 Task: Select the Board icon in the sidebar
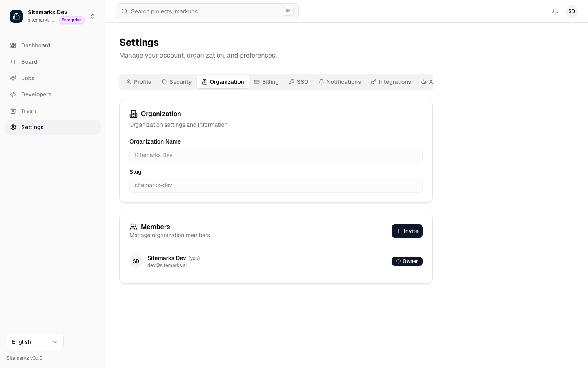13,62
